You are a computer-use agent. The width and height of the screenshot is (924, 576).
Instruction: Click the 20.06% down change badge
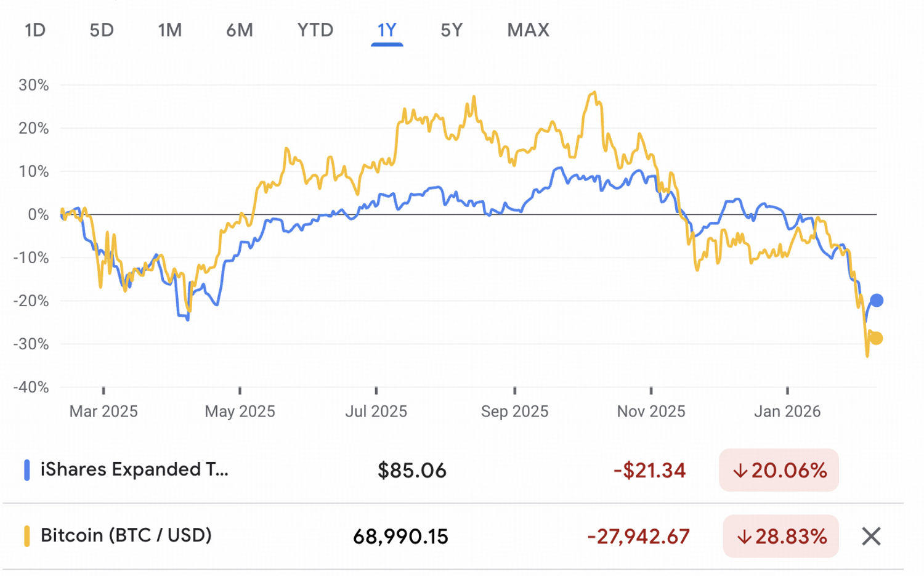tap(779, 471)
